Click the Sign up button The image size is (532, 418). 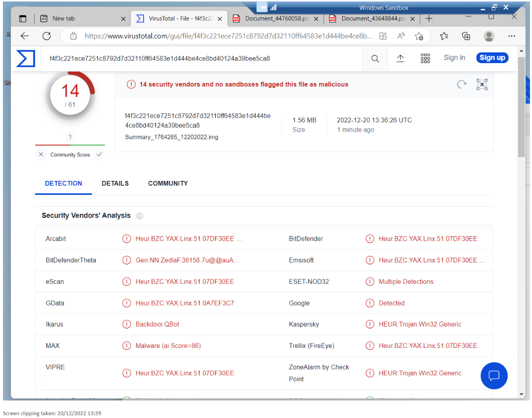pos(492,58)
